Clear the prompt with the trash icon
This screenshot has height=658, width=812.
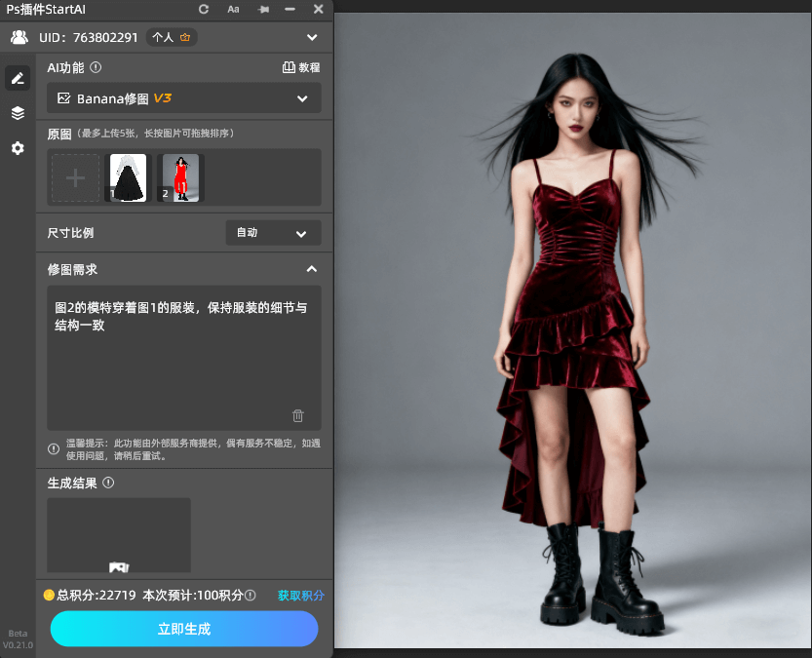click(298, 415)
